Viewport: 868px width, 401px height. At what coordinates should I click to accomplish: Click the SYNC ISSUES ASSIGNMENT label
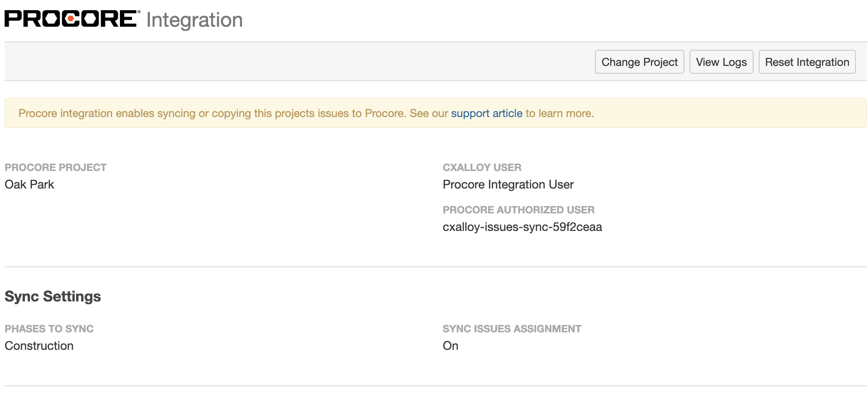click(512, 329)
